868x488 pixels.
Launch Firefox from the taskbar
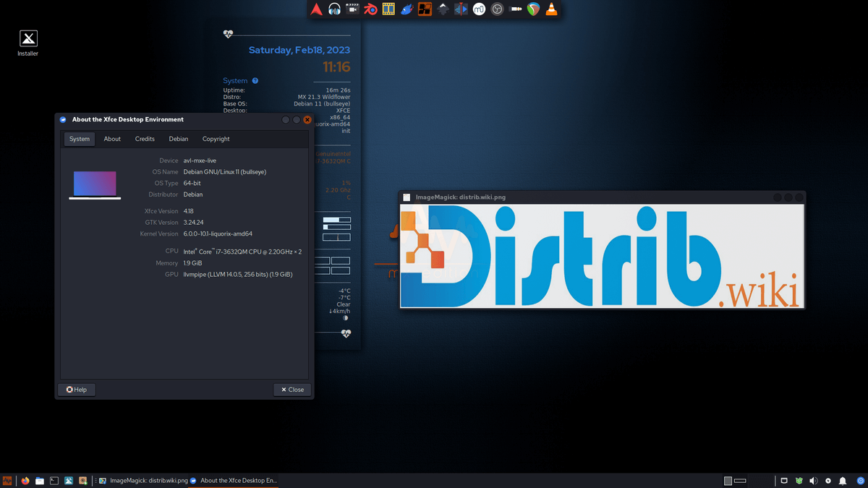[x=25, y=481]
